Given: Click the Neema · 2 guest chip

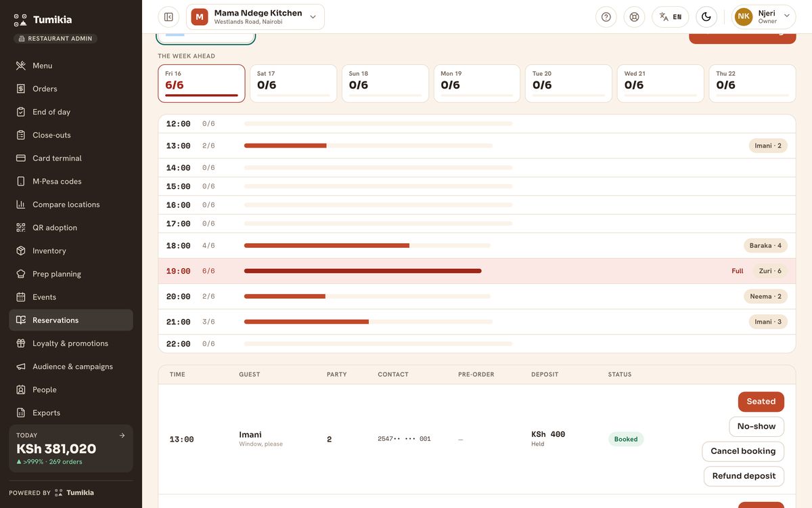Looking at the screenshot, I should point(765,297).
